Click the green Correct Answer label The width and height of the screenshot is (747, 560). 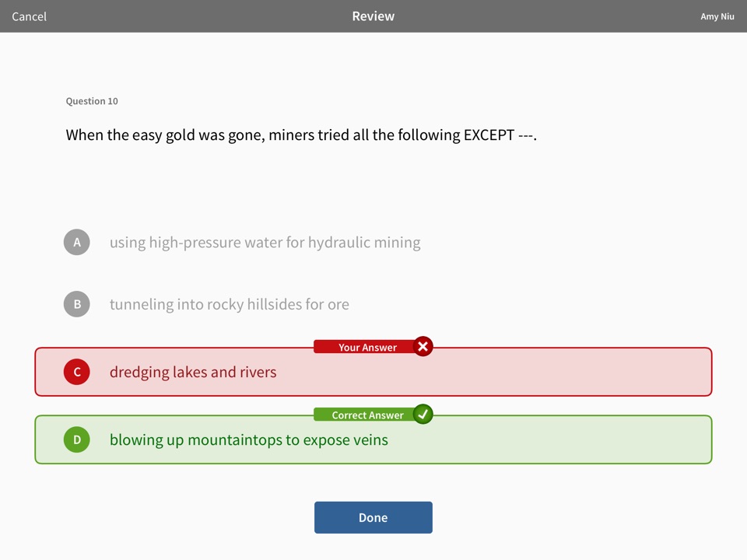coord(367,415)
